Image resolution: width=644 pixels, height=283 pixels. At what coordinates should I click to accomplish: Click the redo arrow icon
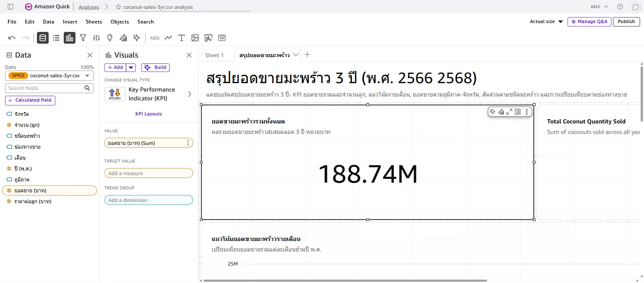(x=26, y=38)
